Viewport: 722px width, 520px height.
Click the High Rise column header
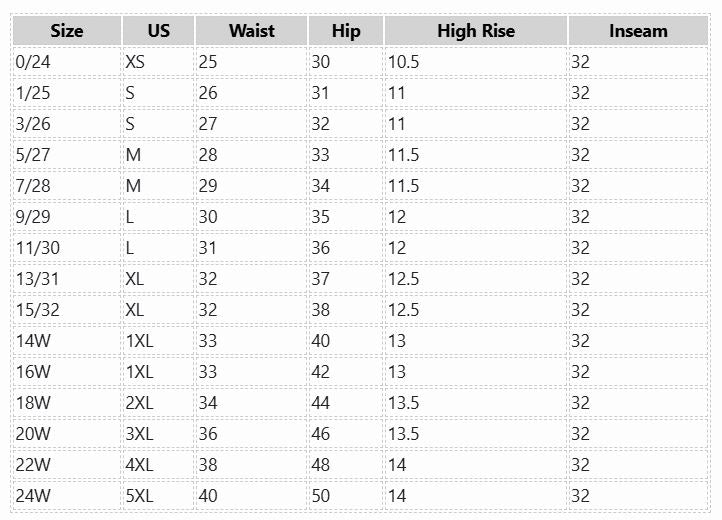point(476,31)
